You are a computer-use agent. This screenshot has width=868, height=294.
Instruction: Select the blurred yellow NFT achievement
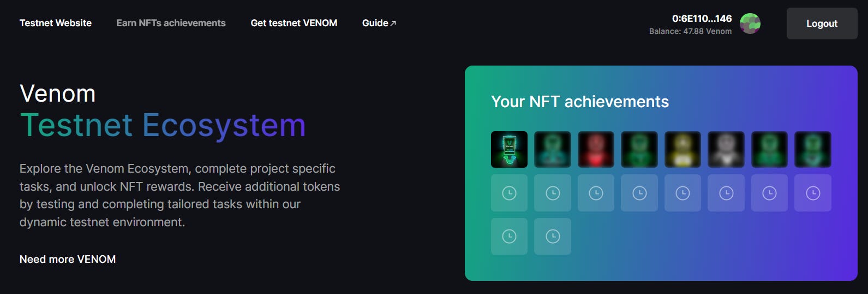[x=683, y=149]
